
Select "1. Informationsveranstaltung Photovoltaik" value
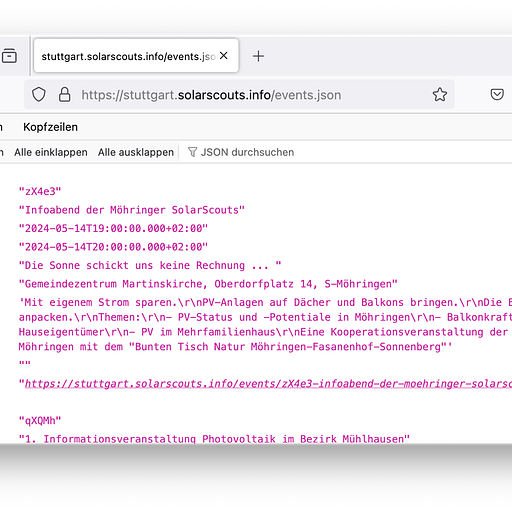pos(214,439)
